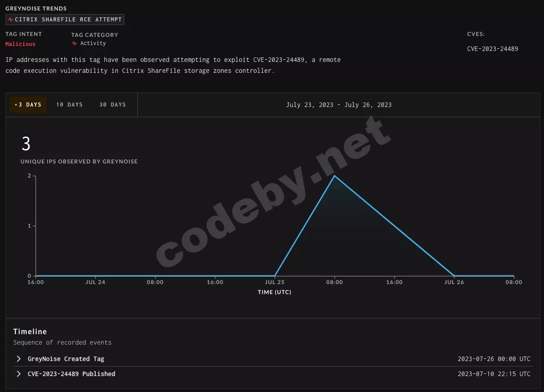Screen dimensions: 544x392
Task: Click the Activity tag category text
Action: pyautogui.click(x=93, y=43)
